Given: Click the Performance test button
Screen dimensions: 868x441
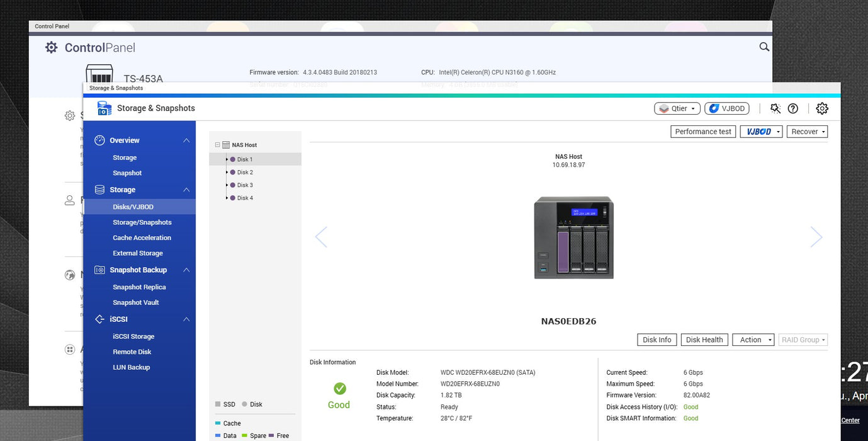Looking at the screenshot, I should click(703, 132).
